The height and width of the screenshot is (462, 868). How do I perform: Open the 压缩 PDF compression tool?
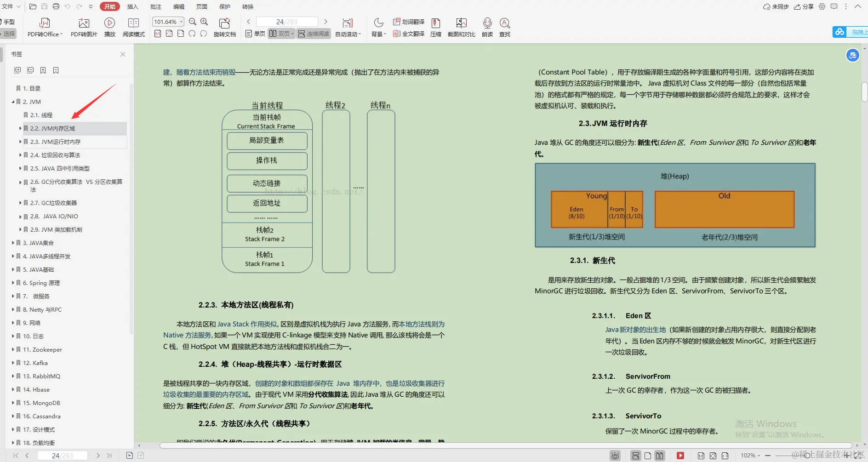tap(436, 27)
